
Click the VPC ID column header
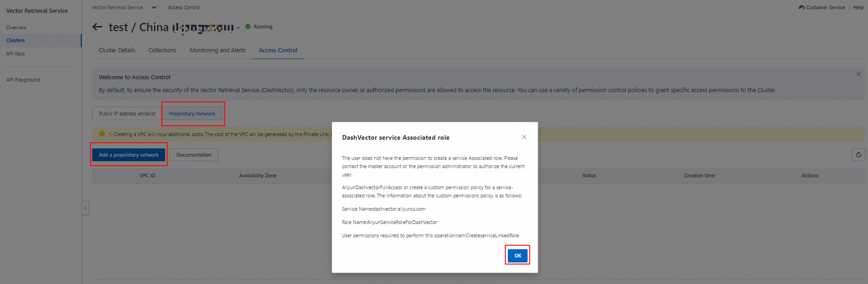(x=147, y=175)
